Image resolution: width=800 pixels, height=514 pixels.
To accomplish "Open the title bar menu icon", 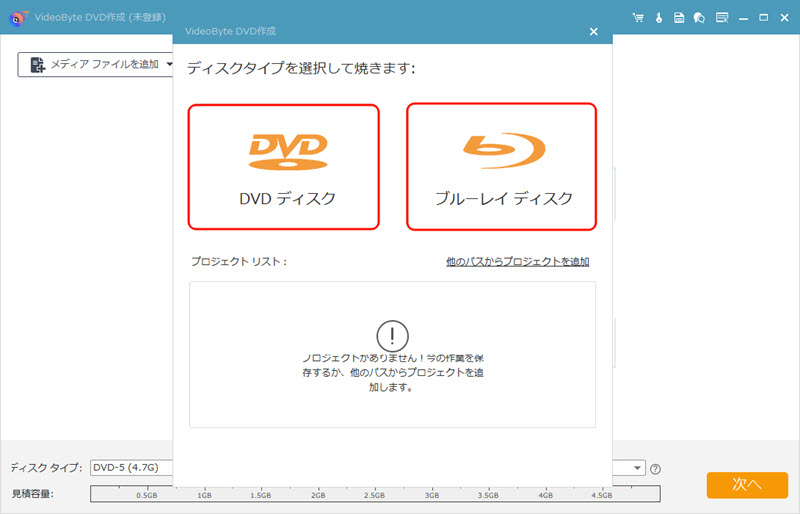I will tap(722, 18).
